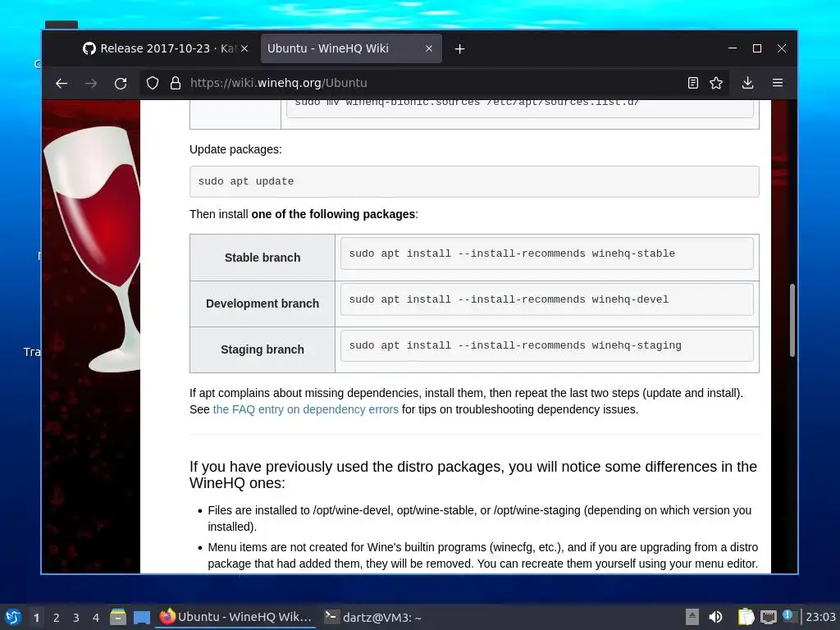The image size is (840, 630).
Task: Maximize the Firefox window
Action: coord(757,48)
